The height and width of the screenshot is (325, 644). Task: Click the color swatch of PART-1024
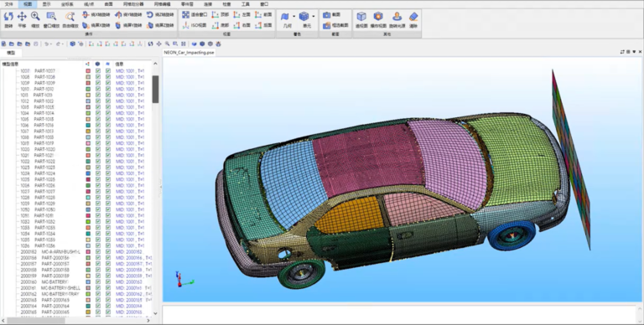88,173
